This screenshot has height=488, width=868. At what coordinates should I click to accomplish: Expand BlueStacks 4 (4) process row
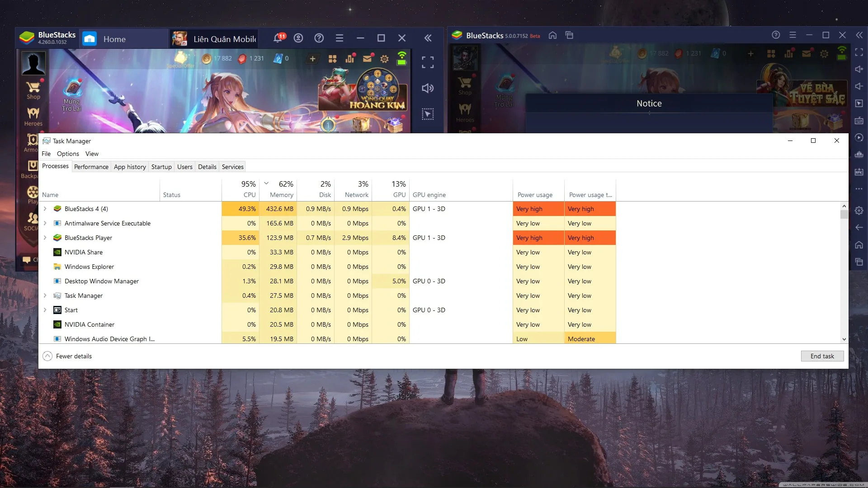click(x=45, y=209)
